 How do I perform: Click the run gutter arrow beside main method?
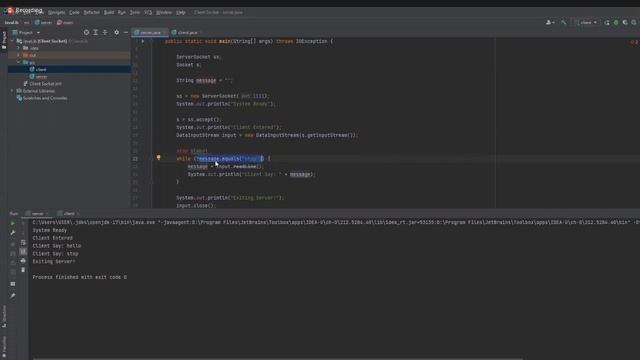142,41
